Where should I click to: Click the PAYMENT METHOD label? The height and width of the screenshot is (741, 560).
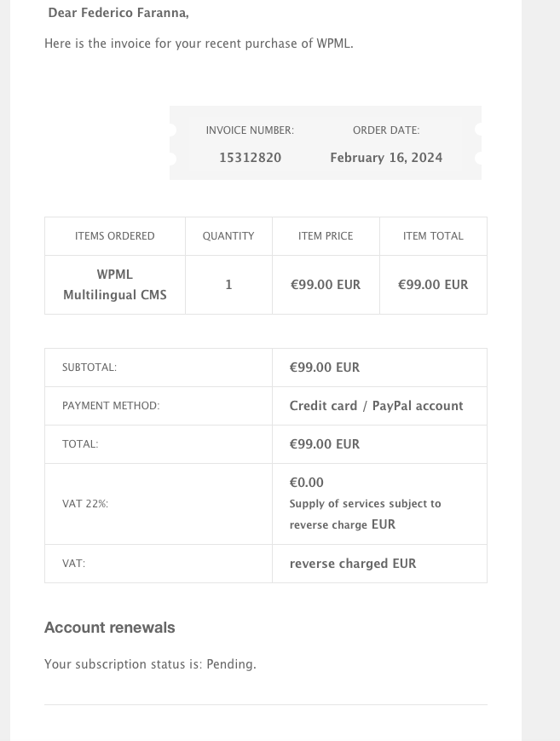(x=111, y=406)
